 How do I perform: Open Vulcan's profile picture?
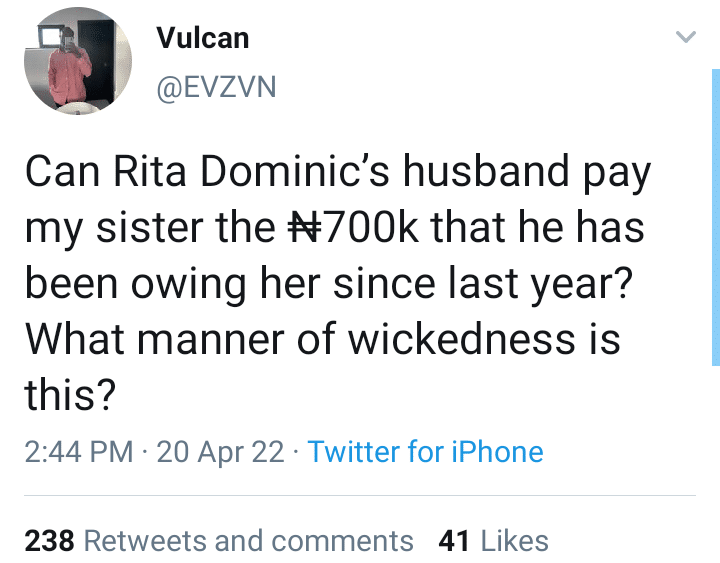[78, 63]
